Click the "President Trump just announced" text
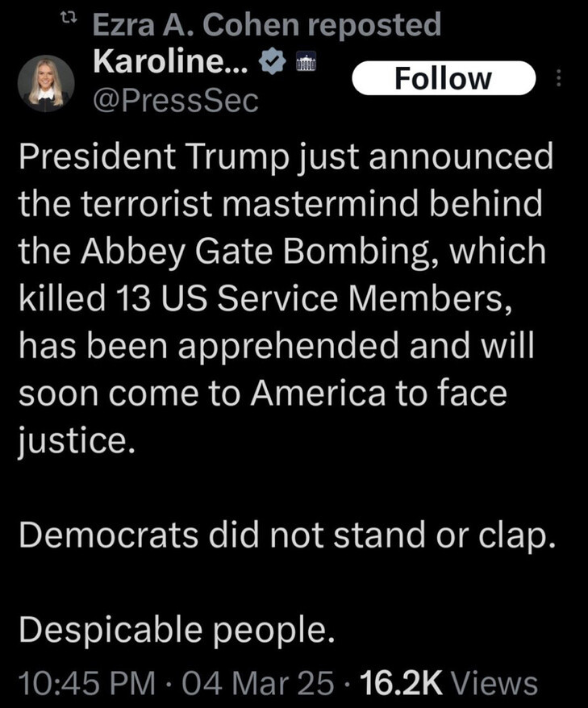 tap(286, 157)
